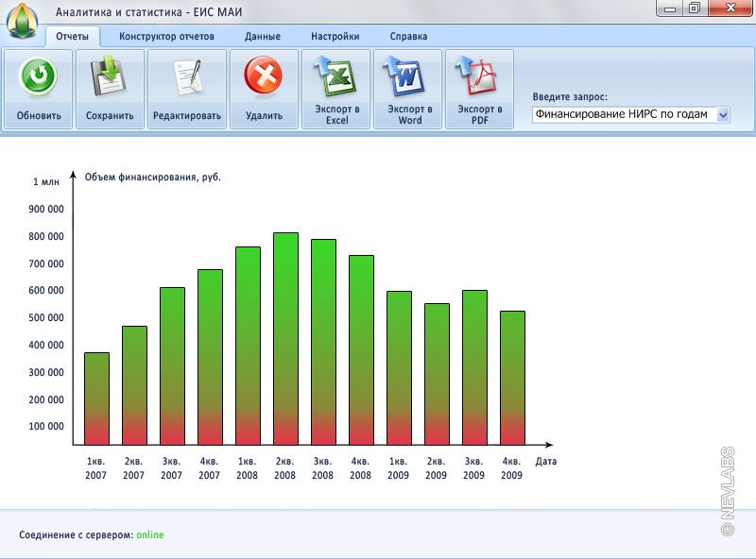Screen dimensions: 756x559
Task: Select the Справка tab
Action: (408, 37)
